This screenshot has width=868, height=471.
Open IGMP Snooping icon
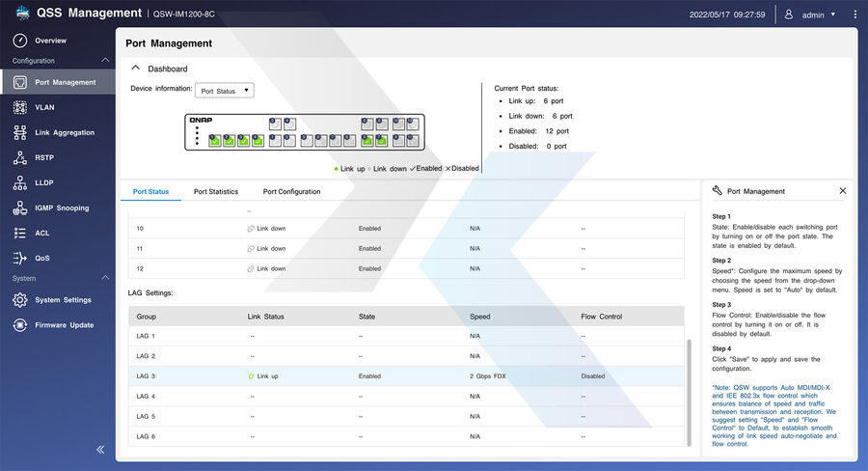point(20,208)
